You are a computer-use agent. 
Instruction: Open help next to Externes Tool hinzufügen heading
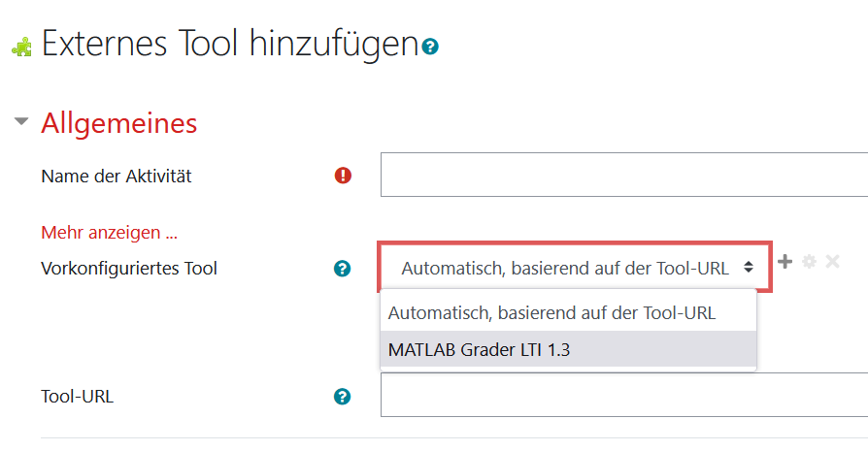click(430, 47)
